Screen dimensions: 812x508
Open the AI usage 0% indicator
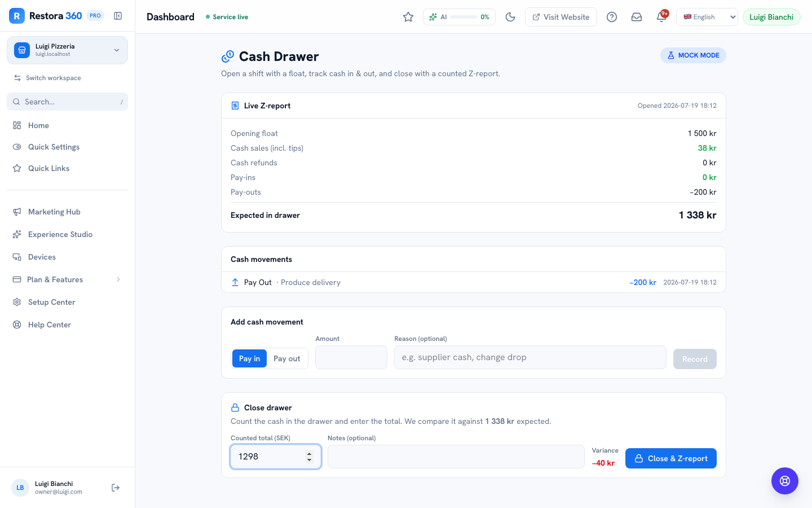(459, 17)
